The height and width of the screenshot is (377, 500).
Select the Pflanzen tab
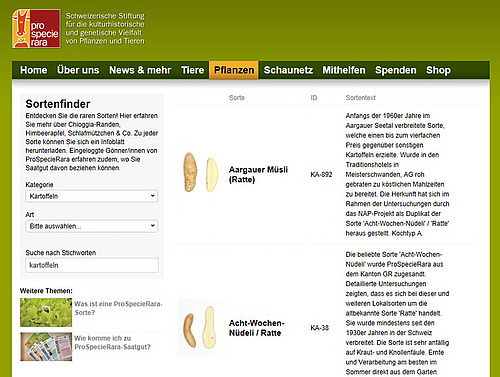[234, 70]
